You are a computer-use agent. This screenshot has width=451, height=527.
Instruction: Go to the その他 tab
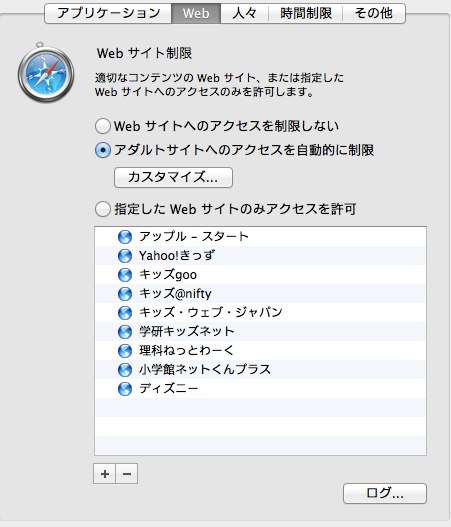pos(374,13)
